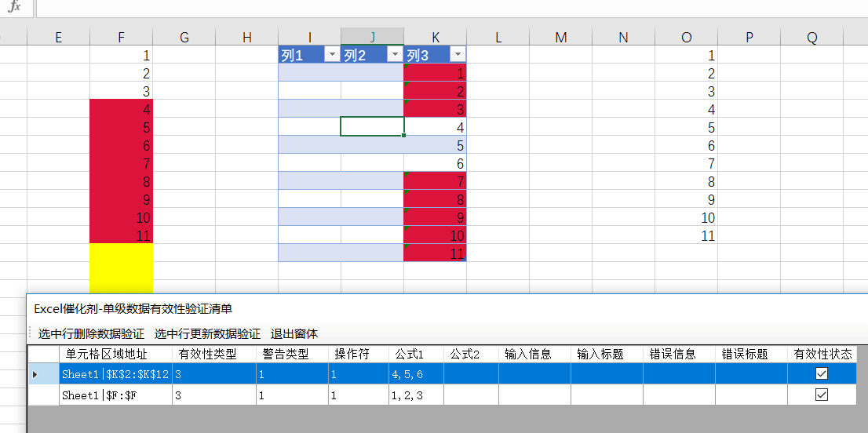Select row header for Sheet1|$F:$F row

click(43, 395)
